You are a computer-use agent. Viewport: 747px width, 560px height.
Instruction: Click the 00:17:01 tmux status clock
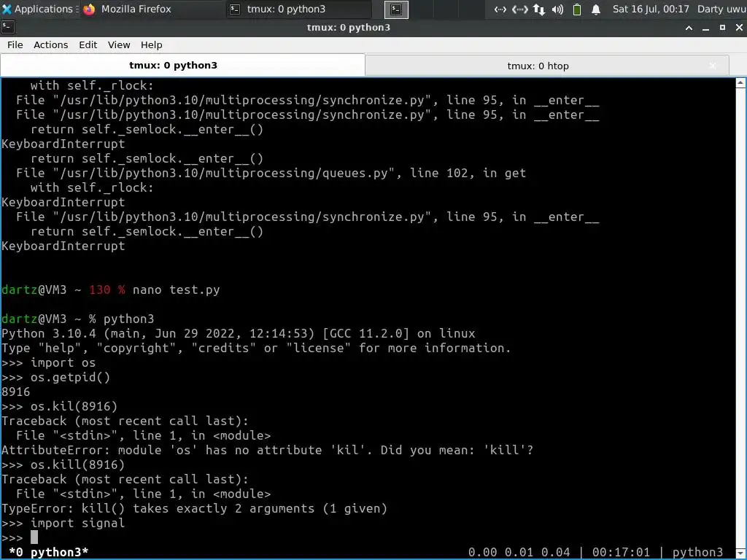621,553
